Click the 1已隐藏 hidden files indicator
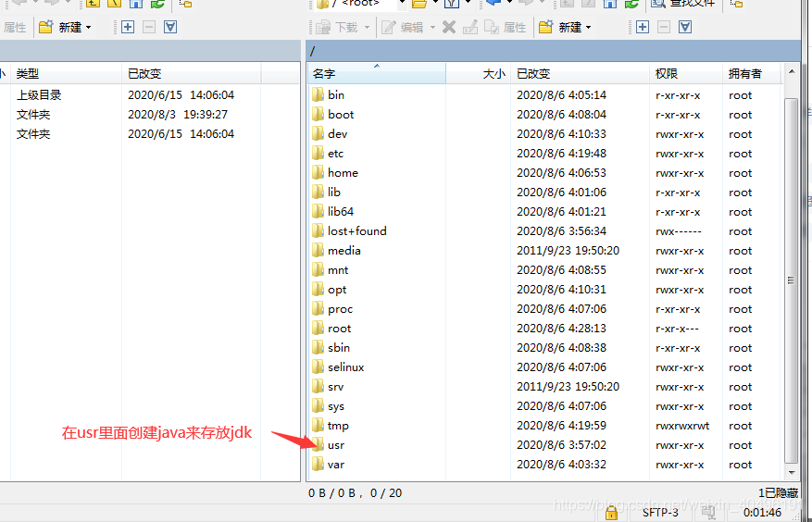This screenshot has height=522, width=812. [779, 493]
